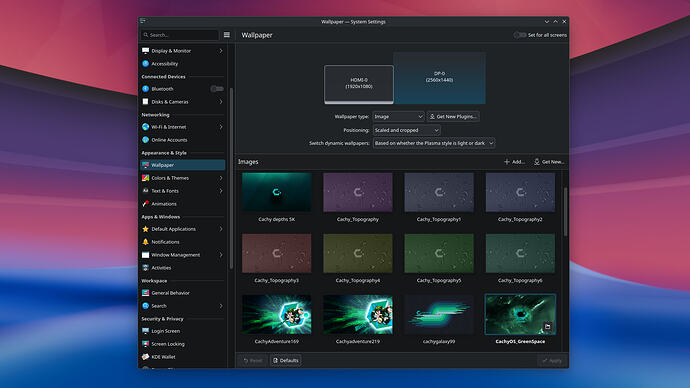Expand Disks & Cameras chevron

pos(221,102)
